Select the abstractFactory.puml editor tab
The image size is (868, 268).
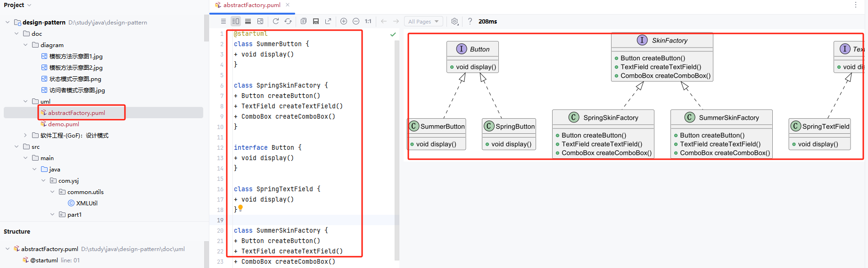(x=251, y=5)
